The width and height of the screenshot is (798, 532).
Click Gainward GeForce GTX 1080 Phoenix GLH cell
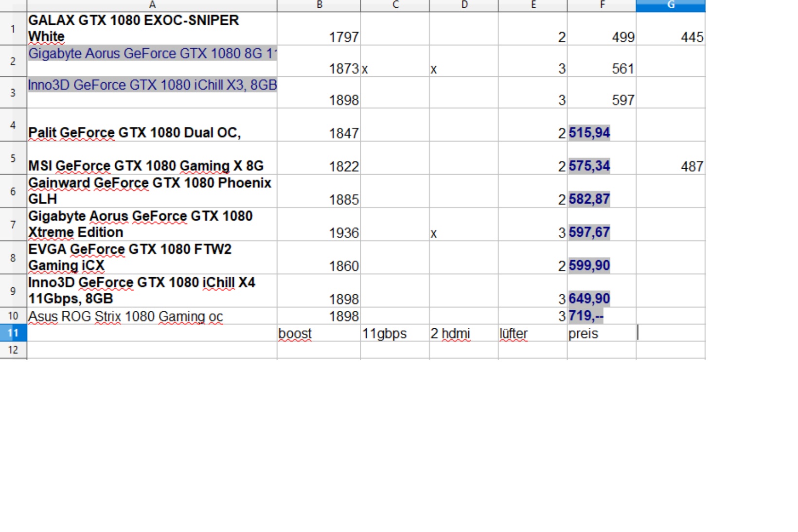pyautogui.click(x=152, y=191)
